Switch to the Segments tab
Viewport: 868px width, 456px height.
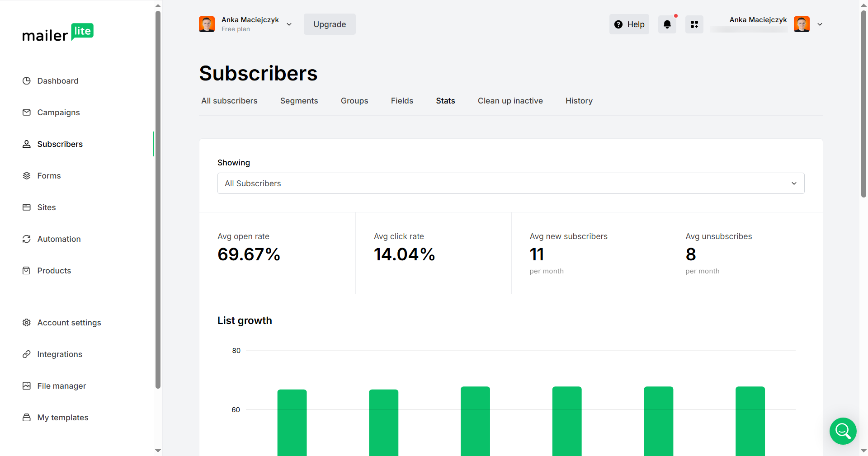coord(299,101)
